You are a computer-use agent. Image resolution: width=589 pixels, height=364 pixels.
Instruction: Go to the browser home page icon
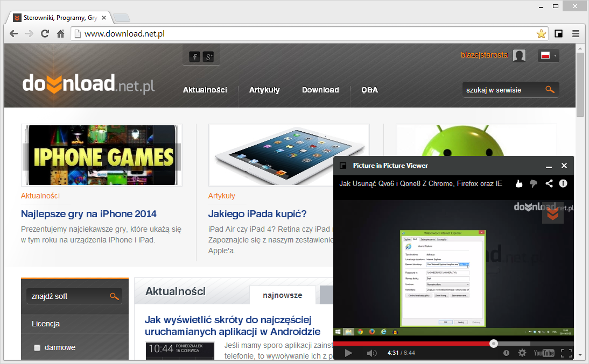click(60, 34)
